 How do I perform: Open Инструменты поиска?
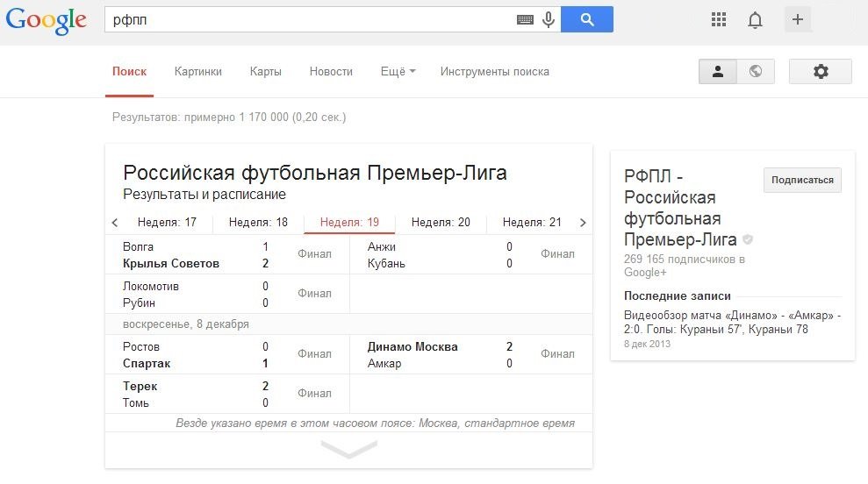click(494, 72)
